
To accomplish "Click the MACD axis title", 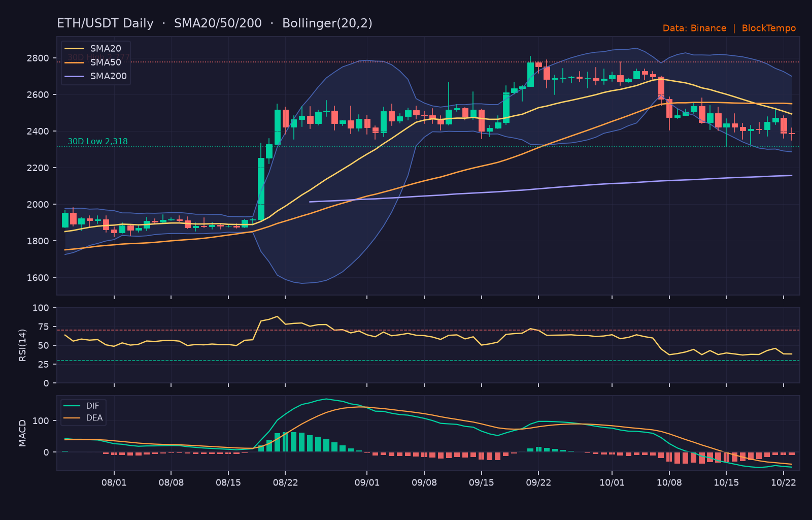I will click(x=22, y=433).
